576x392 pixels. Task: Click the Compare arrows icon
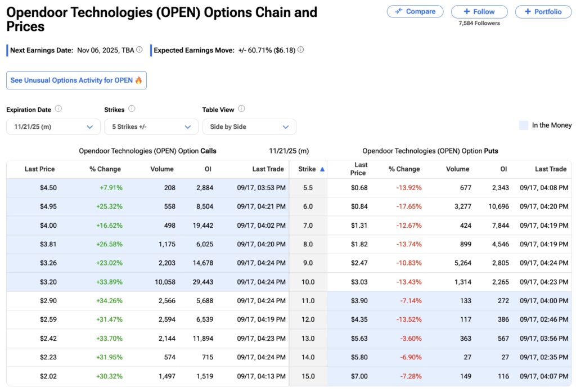tap(399, 11)
